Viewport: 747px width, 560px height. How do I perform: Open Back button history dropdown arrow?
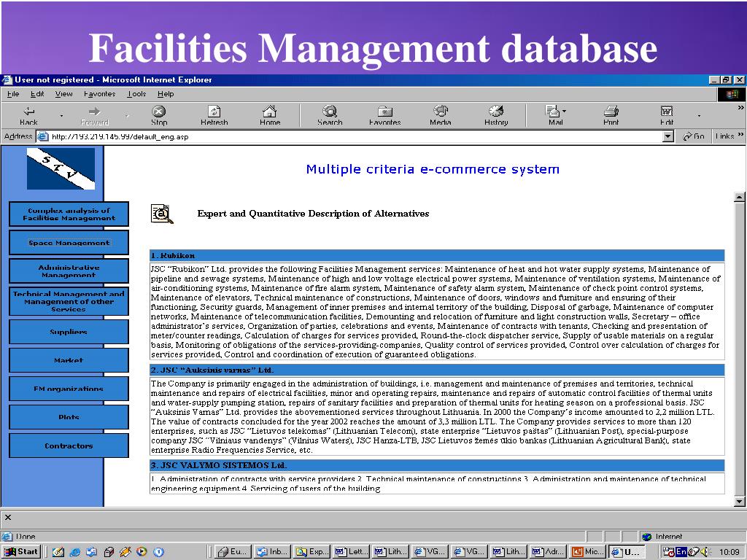tap(61, 116)
